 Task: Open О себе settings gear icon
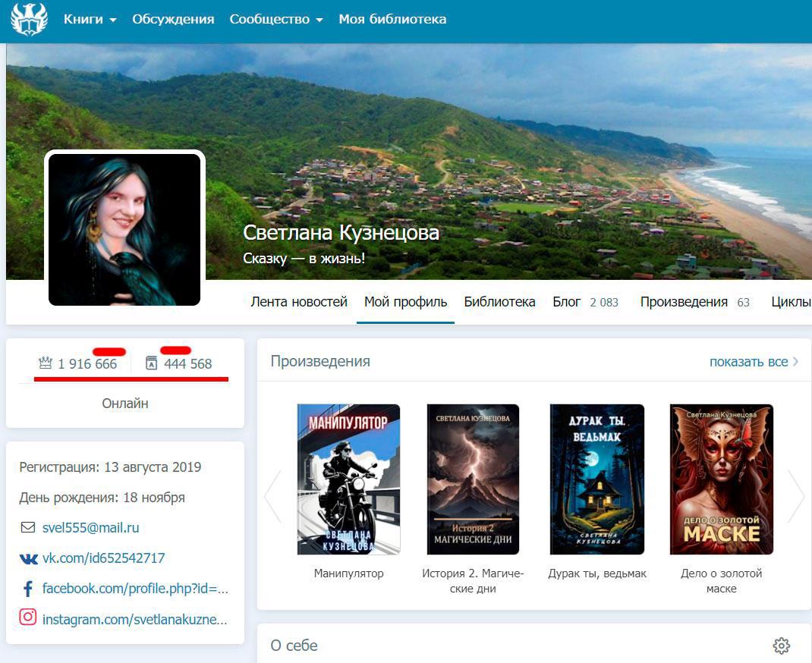[782, 646]
